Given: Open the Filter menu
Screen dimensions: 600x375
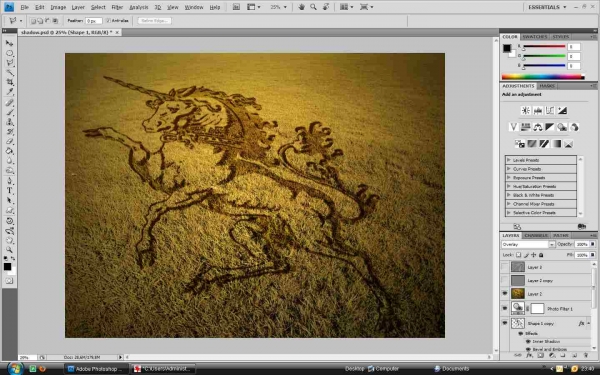Looking at the screenshot, I should (x=117, y=7).
